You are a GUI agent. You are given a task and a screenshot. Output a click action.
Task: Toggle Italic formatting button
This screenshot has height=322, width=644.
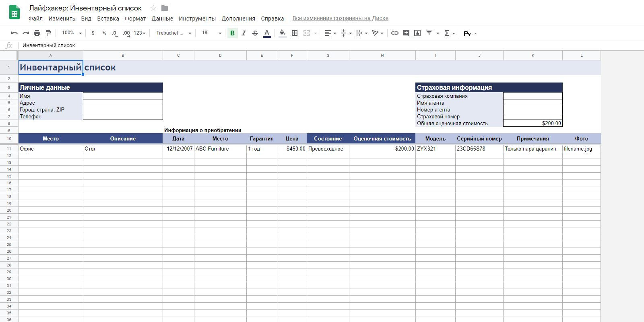click(x=244, y=33)
